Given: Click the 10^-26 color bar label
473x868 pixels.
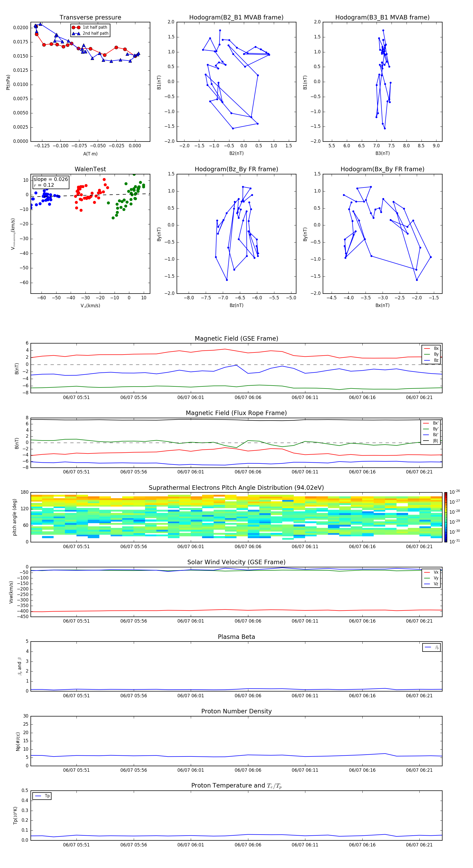Looking at the screenshot, I should point(455,492).
